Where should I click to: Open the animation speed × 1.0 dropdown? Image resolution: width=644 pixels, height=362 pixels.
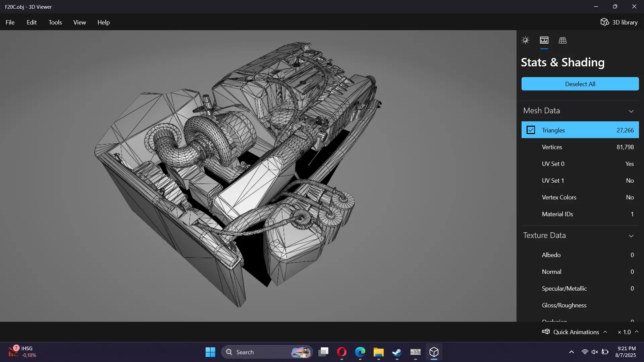pos(628,332)
